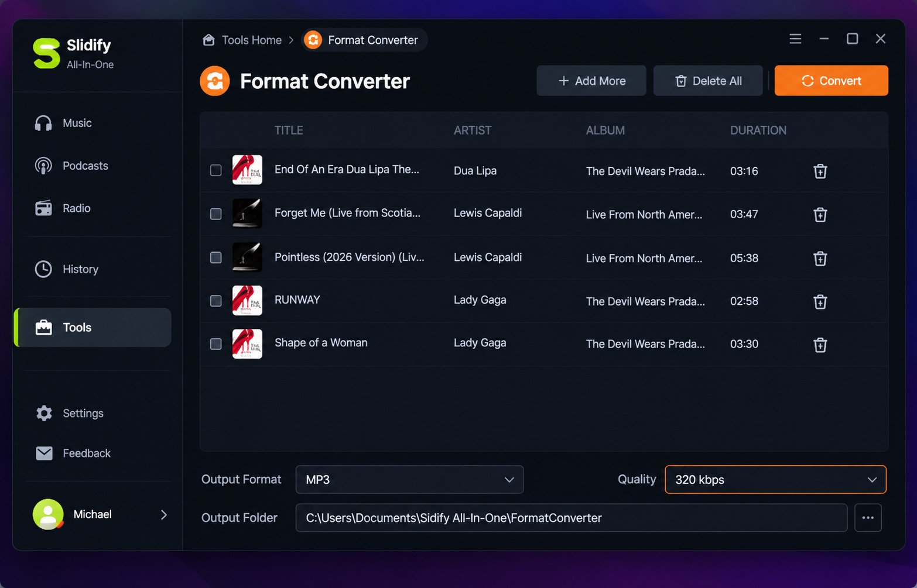
Task: Select the 'RUNWAY' track title
Action: click(297, 300)
